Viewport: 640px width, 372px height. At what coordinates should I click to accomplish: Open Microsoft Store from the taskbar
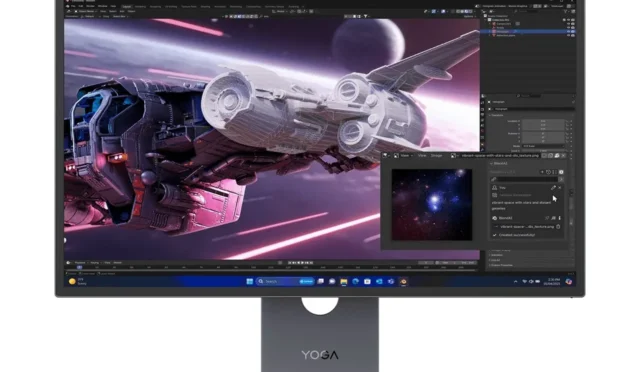click(x=367, y=281)
